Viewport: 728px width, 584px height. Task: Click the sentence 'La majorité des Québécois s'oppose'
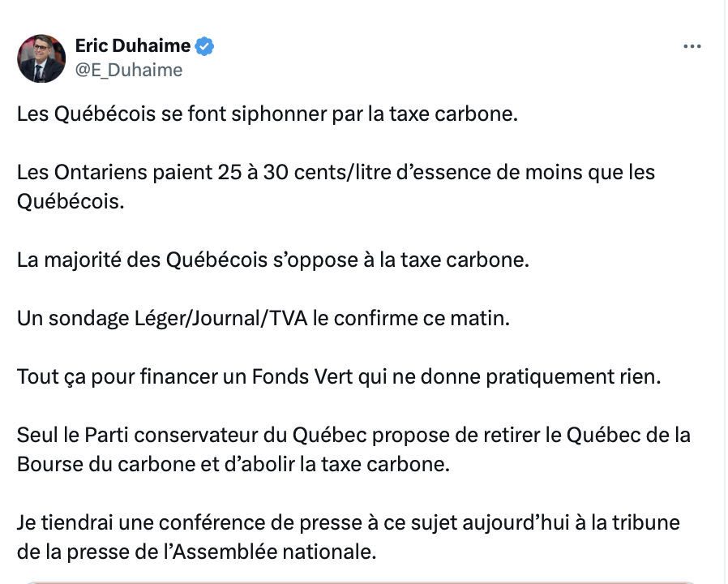coord(273,260)
